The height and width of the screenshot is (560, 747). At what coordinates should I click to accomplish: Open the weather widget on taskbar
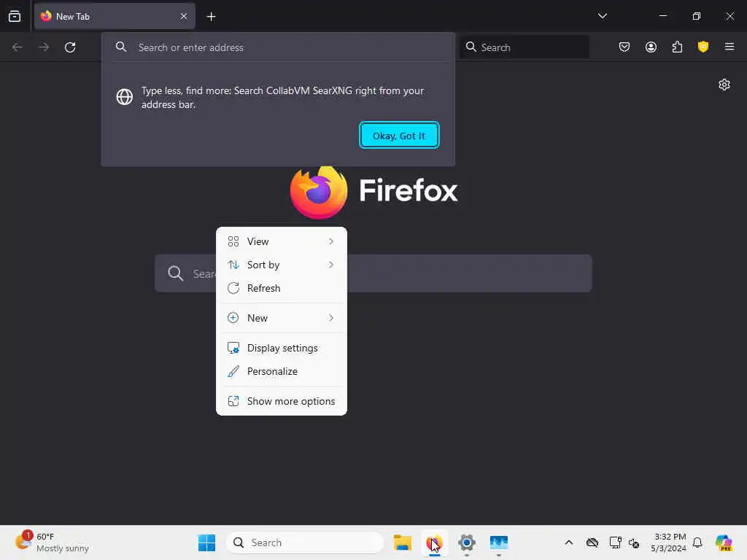[x=52, y=542]
